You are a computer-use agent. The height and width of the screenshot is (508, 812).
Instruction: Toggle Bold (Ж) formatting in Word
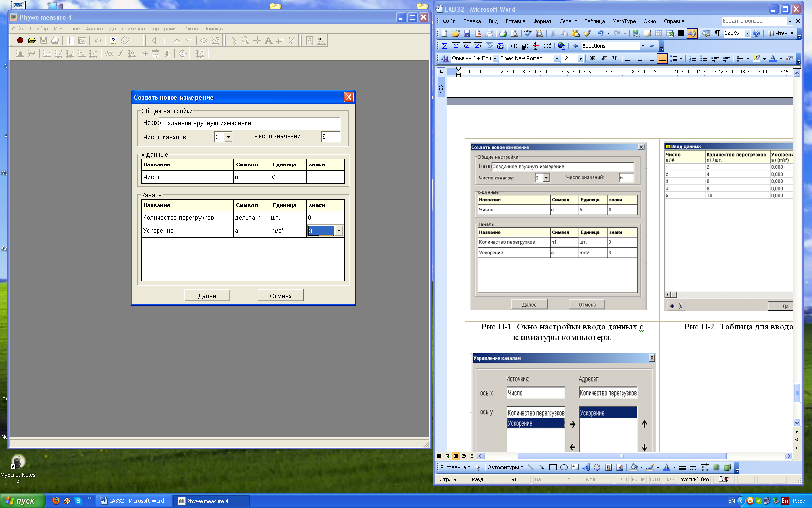coord(592,59)
